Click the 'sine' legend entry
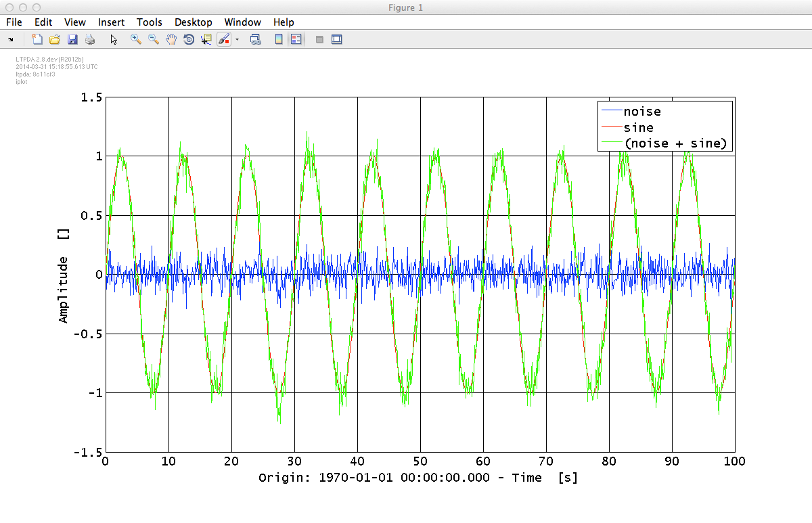812x523 pixels. (x=638, y=127)
